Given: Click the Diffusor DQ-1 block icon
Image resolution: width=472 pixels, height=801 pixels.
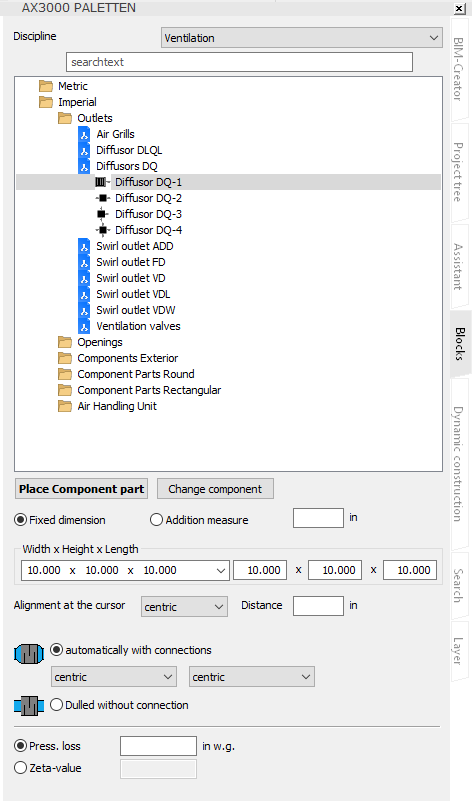Looking at the screenshot, I should pyautogui.click(x=102, y=182).
